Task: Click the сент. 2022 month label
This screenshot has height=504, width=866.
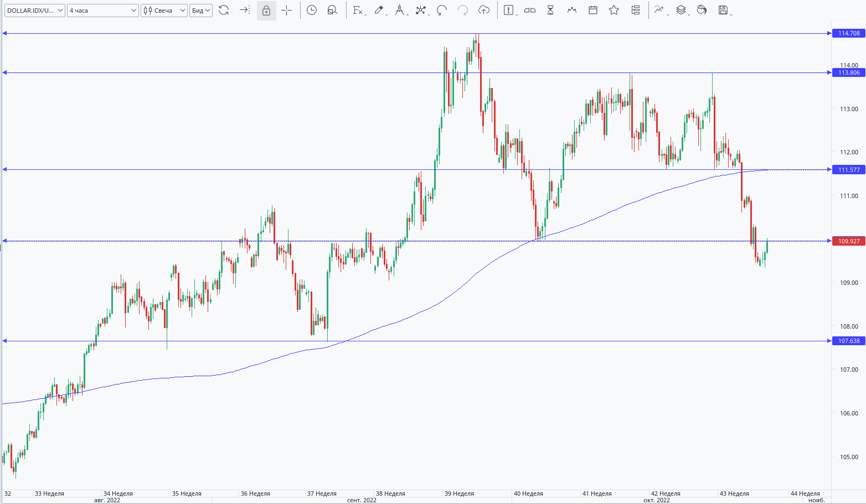Action: (x=362, y=500)
